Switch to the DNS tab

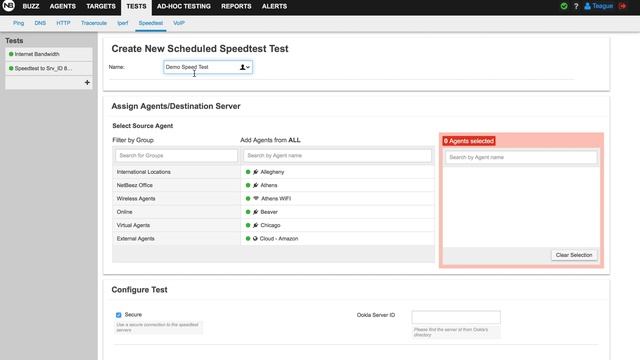40,23
